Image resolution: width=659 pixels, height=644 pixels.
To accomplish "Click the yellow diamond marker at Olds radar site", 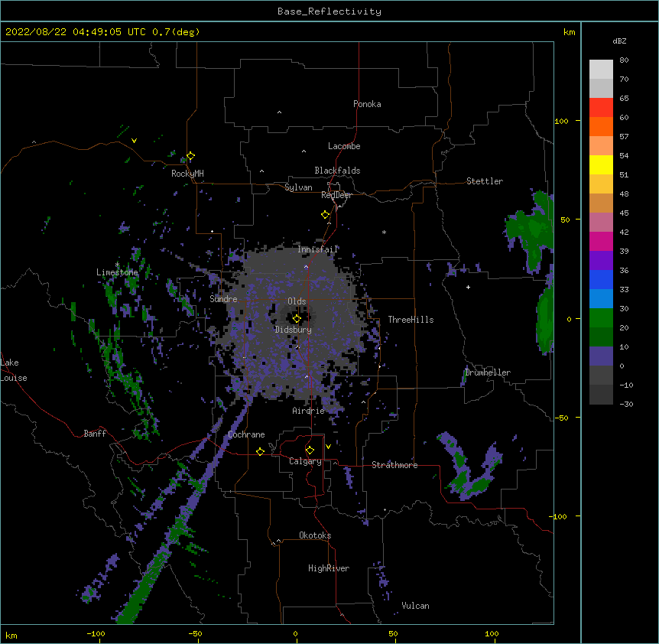I will coord(297,319).
